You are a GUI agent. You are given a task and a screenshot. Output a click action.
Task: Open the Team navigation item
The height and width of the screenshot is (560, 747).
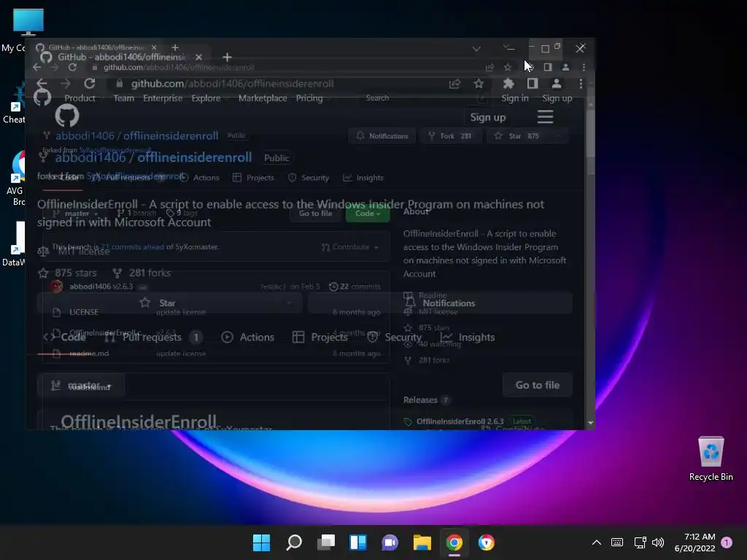click(123, 98)
